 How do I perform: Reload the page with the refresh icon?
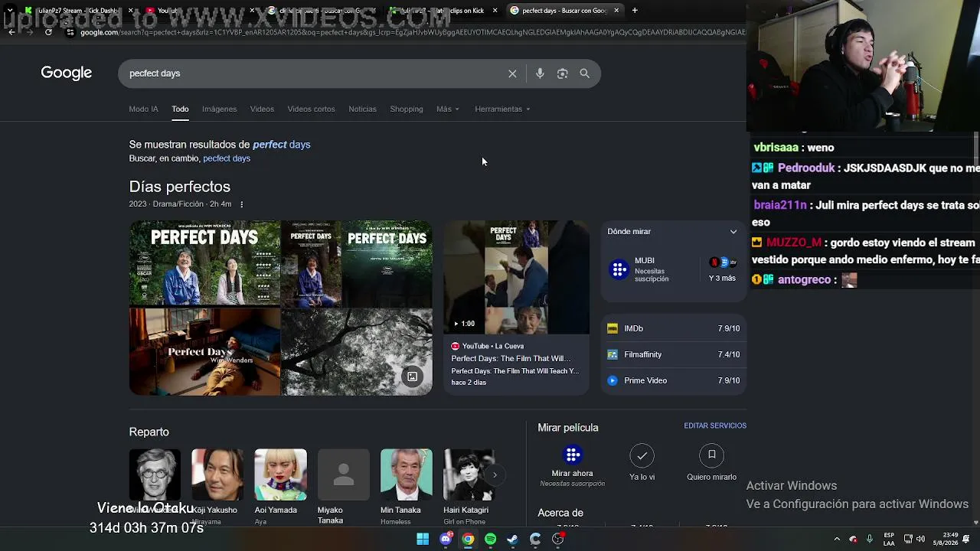click(x=48, y=32)
